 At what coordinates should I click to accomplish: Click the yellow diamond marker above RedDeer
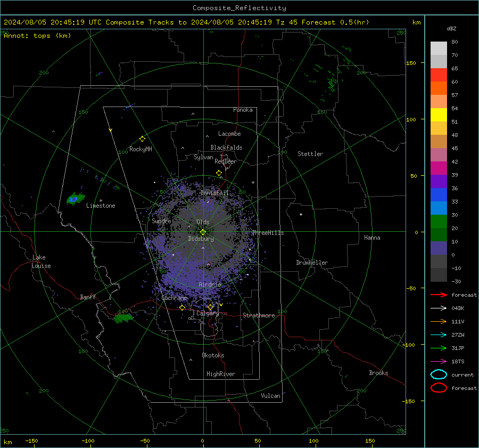tap(219, 173)
